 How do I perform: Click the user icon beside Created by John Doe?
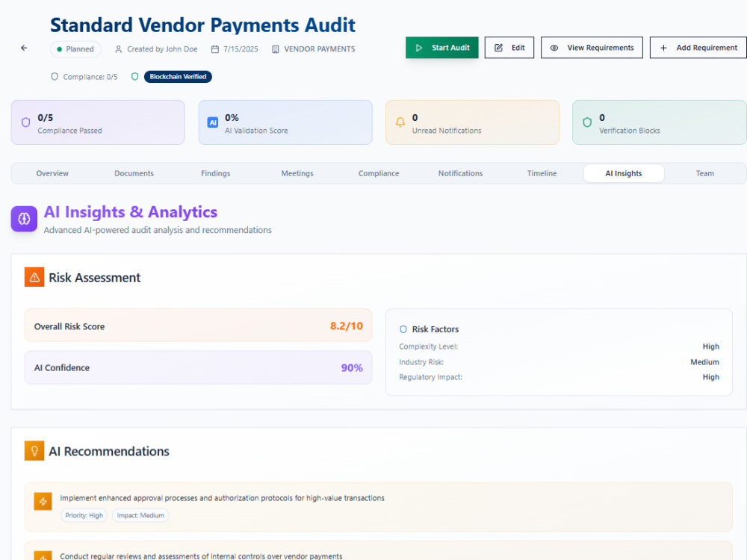coord(118,49)
